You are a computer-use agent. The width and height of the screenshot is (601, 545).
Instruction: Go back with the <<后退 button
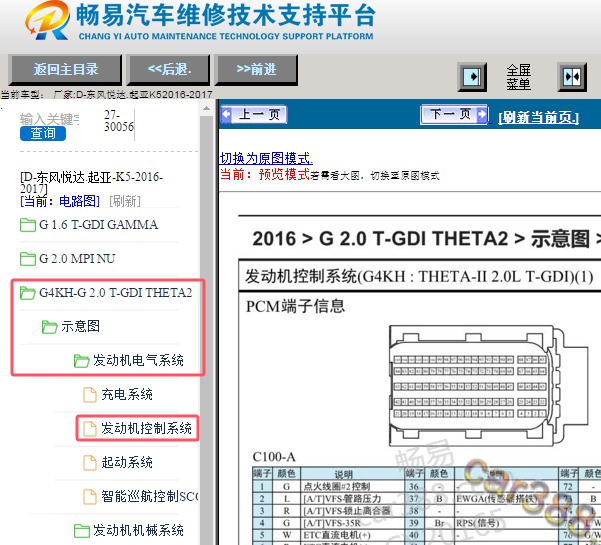point(169,70)
